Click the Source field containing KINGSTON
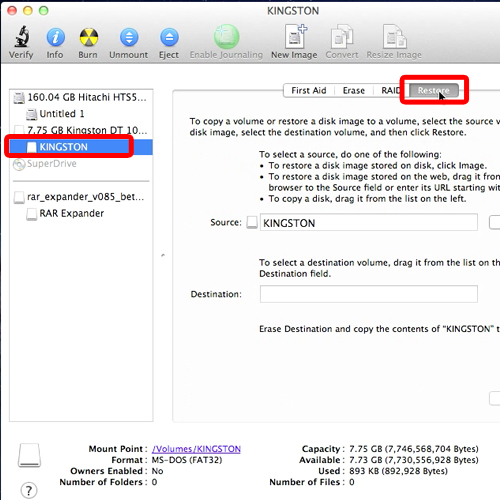 pyautogui.click(x=369, y=222)
